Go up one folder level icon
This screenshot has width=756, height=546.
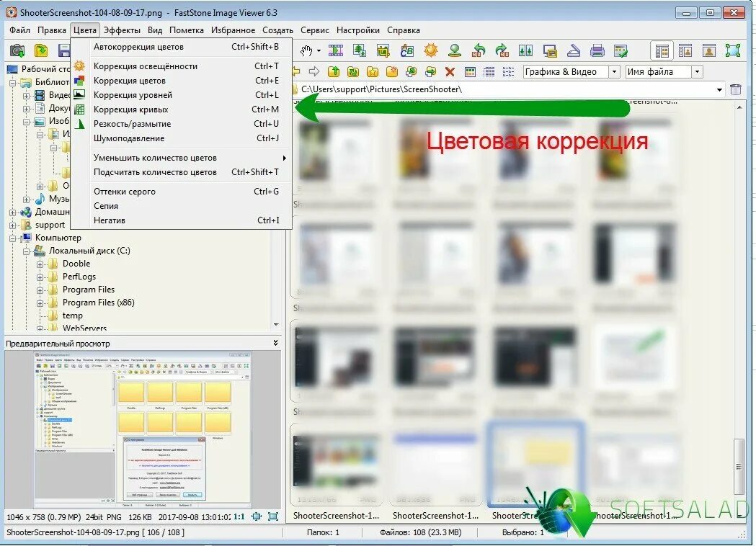[x=334, y=72]
